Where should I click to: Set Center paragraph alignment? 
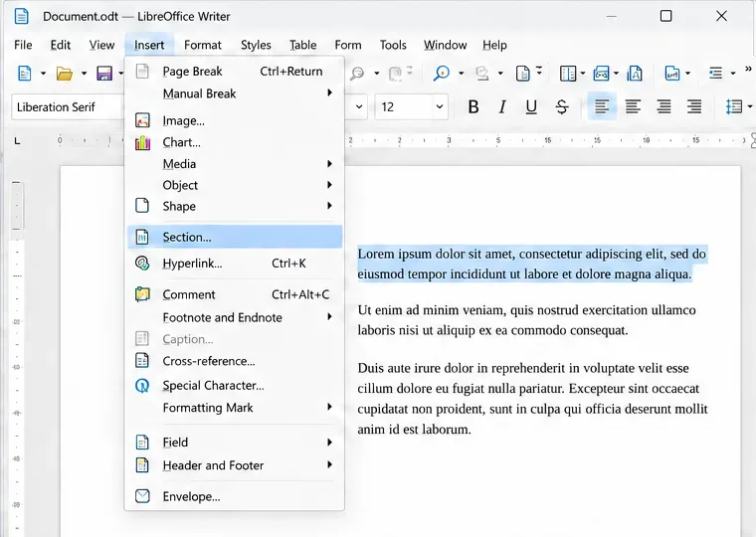click(x=633, y=106)
